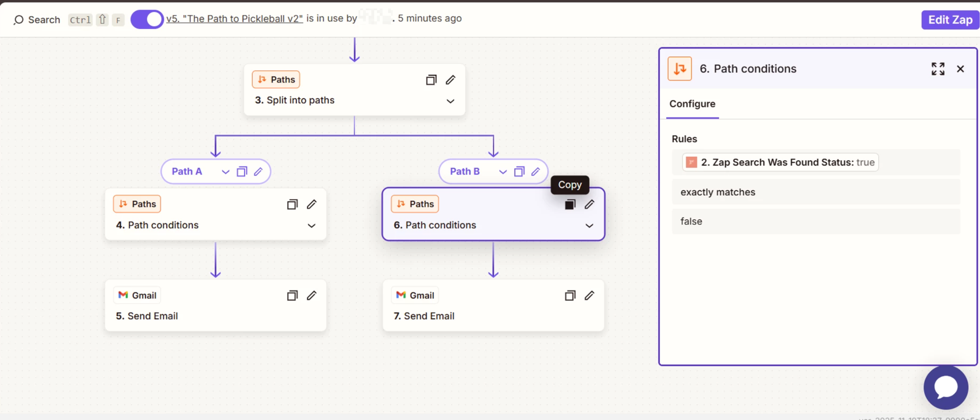Expand the Split into paths step chevron

click(450, 102)
